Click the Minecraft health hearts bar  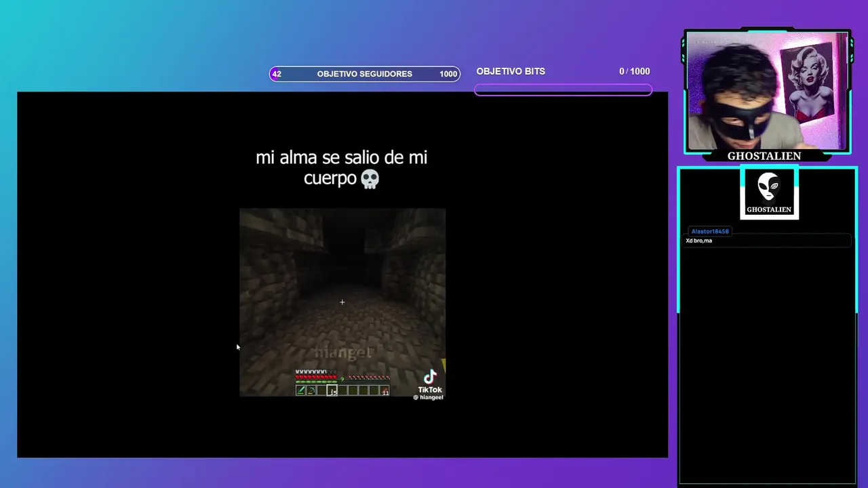[x=315, y=377]
